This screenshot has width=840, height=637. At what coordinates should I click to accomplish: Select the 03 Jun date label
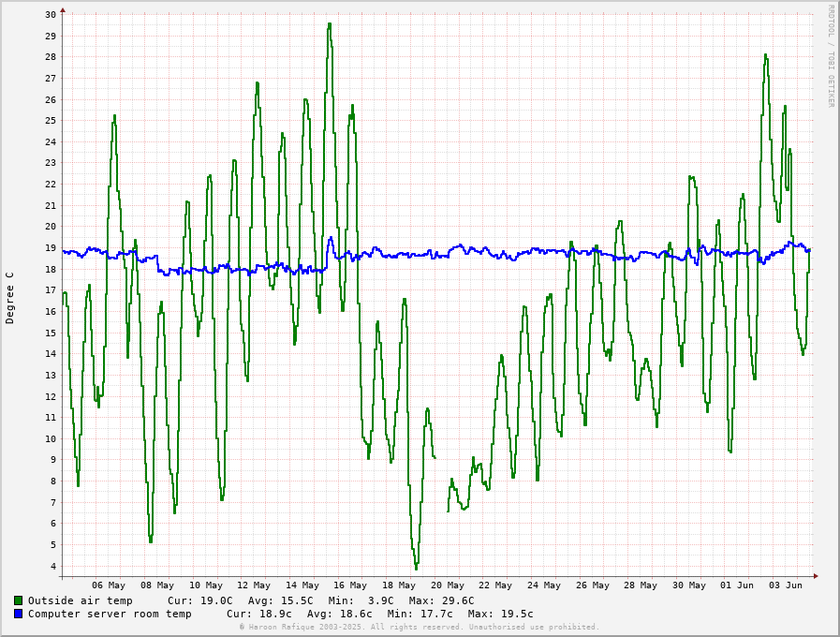[x=786, y=585]
